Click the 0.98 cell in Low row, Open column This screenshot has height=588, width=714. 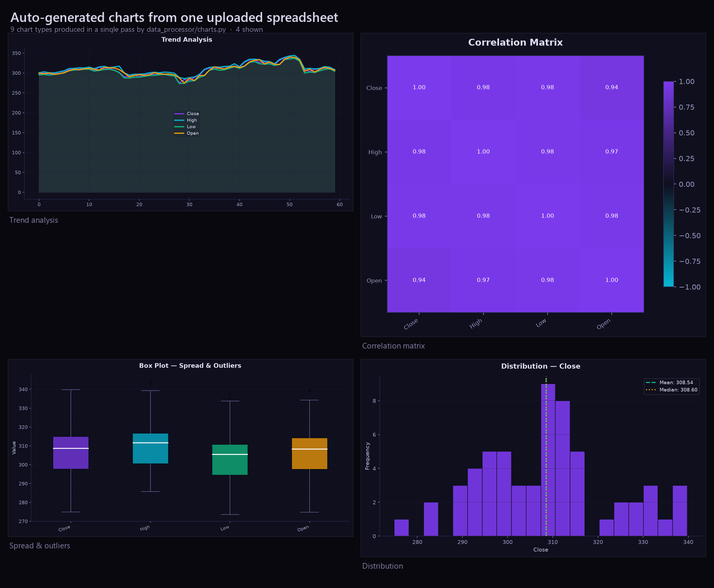pyautogui.click(x=612, y=216)
